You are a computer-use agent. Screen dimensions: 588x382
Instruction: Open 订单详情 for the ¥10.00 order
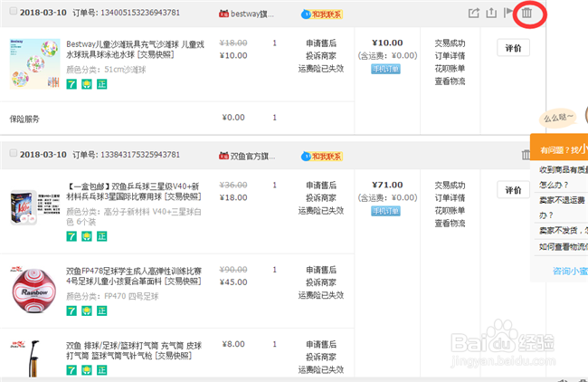[x=450, y=56]
